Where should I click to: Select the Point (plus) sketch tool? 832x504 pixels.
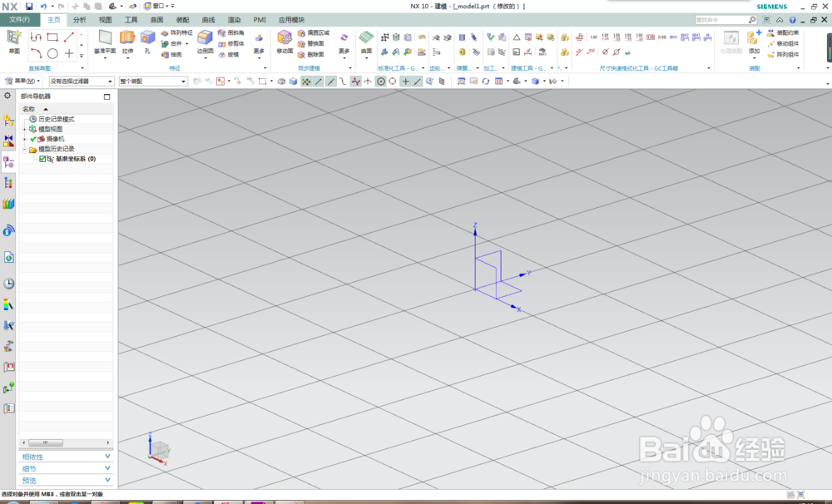(69, 53)
